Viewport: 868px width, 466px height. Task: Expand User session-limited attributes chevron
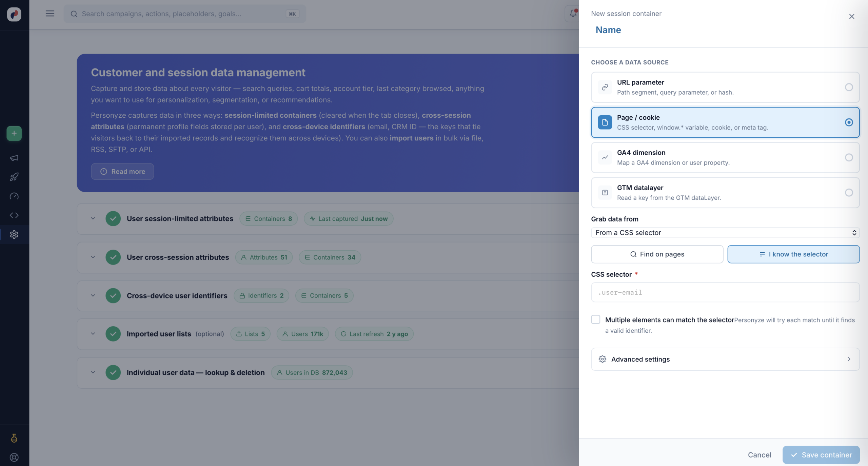tap(93, 219)
